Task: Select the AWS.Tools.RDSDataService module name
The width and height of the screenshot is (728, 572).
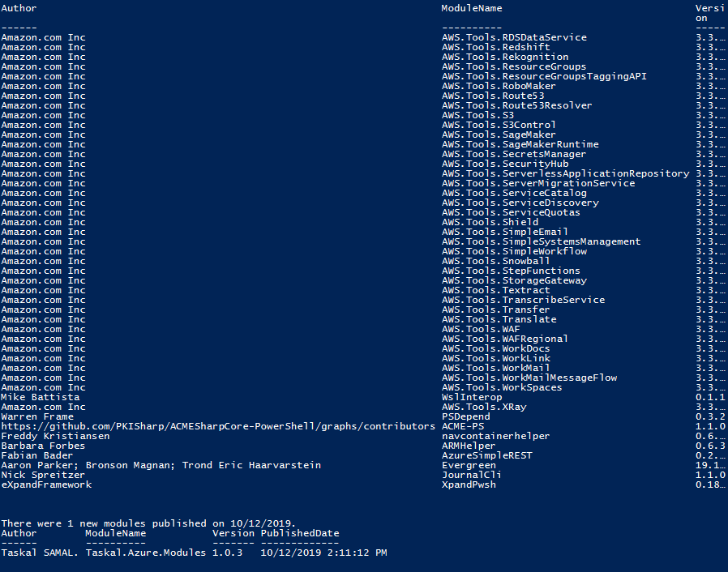Action: click(x=515, y=37)
